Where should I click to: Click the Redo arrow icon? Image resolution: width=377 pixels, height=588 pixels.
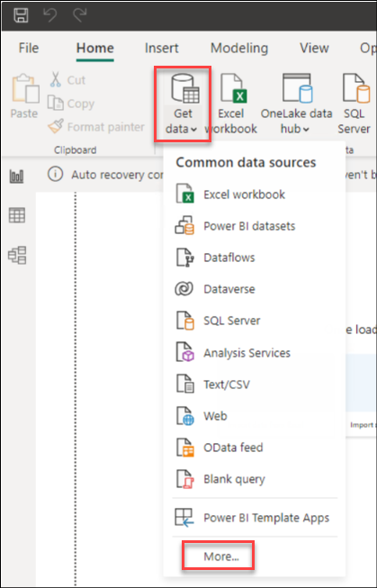pyautogui.click(x=79, y=15)
